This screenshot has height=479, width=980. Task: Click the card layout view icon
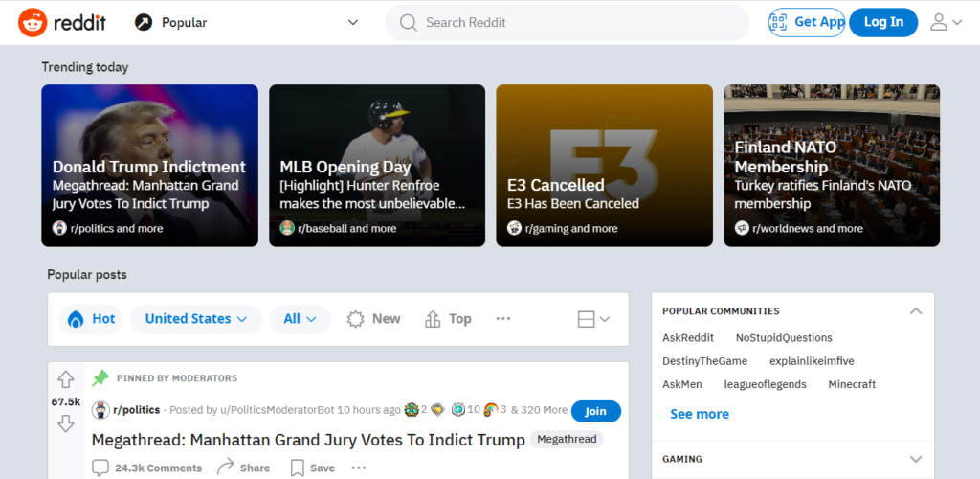(x=587, y=320)
